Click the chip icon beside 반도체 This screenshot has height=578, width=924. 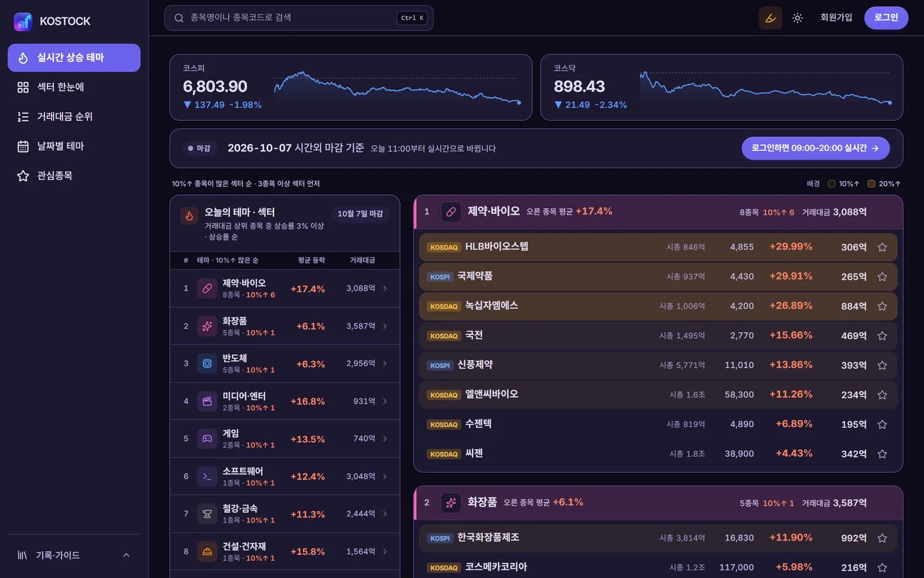[207, 364]
